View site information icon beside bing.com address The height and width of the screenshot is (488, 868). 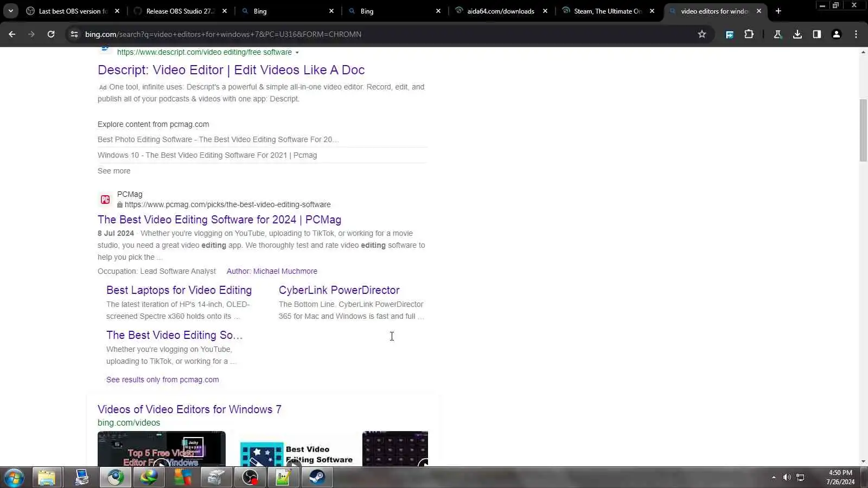pos(74,34)
